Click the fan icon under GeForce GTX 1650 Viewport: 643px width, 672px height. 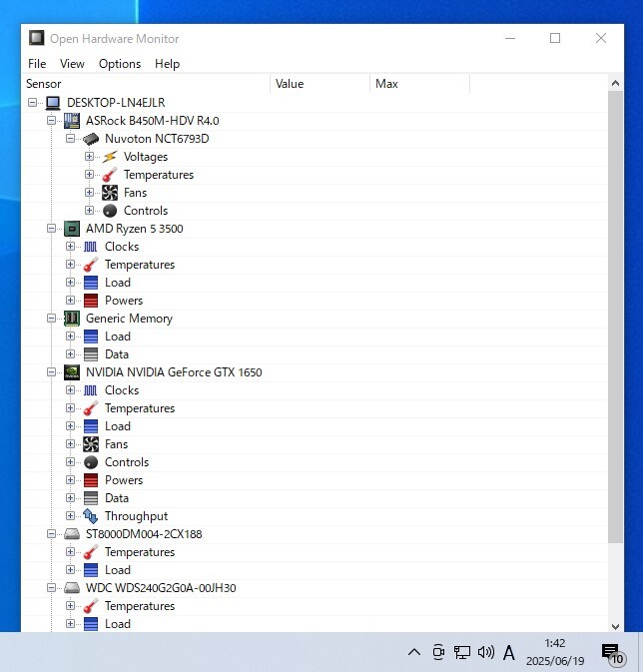click(91, 444)
